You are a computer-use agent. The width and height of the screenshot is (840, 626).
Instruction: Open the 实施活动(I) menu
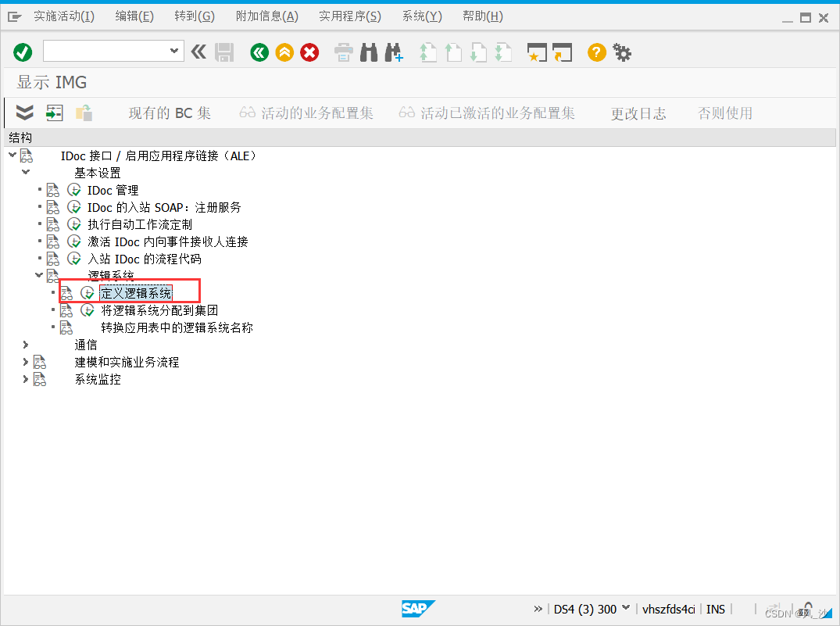[64, 16]
